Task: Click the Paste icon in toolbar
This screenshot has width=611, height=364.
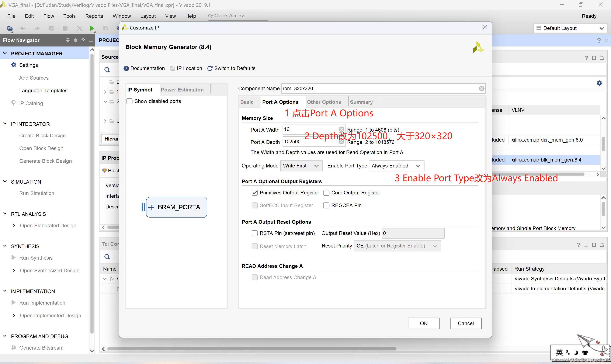Action: click(x=65, y=28)
